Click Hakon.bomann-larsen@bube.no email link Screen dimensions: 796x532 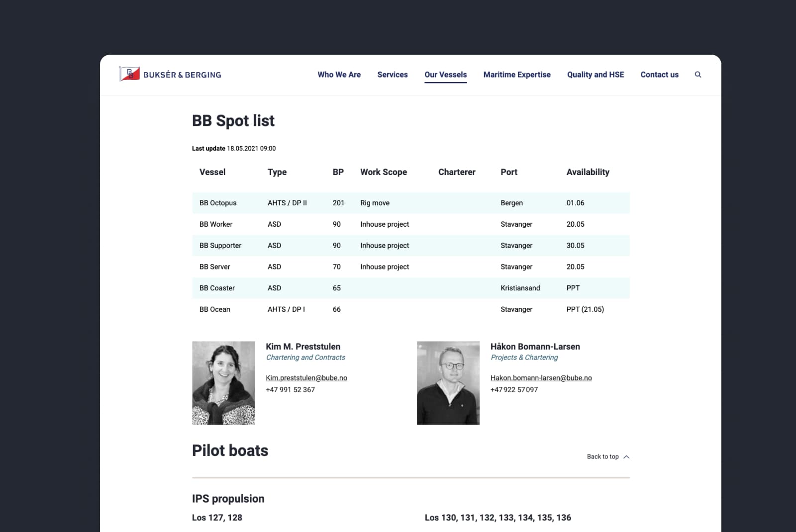[541, 378]
